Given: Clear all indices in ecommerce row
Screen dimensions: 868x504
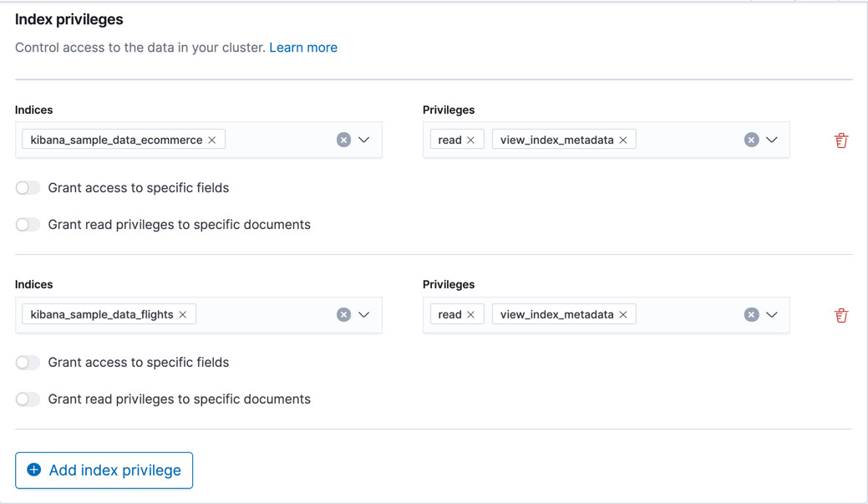Looking at the screenshot, I should (x=343, y=140).
